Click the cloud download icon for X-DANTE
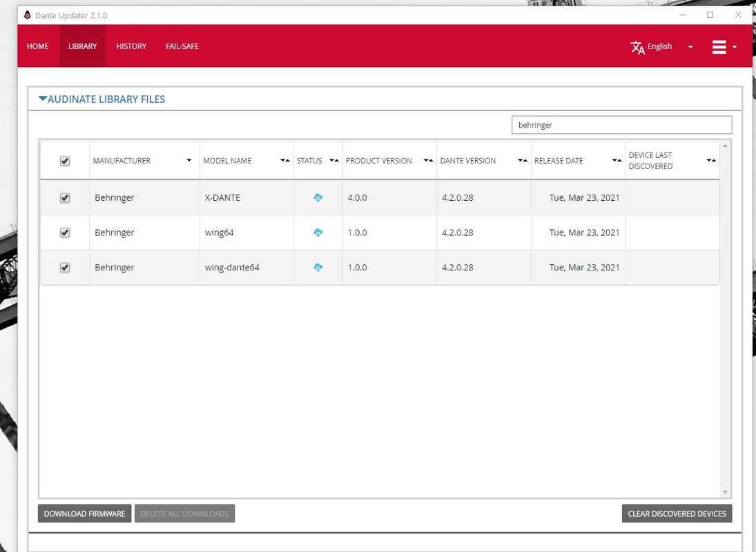This screenshot has height=552, width=756. (x=318, y=197)
